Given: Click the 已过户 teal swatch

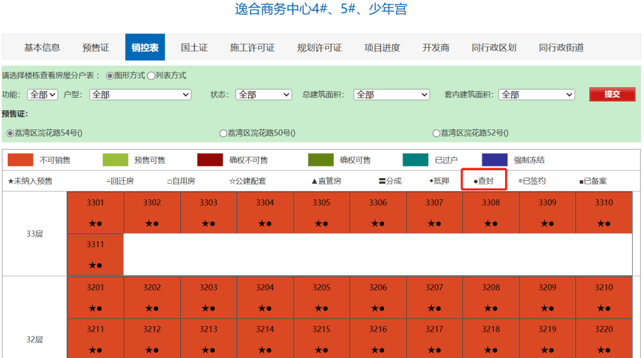Looking at the screenshot, I should (x=416, y=160).
